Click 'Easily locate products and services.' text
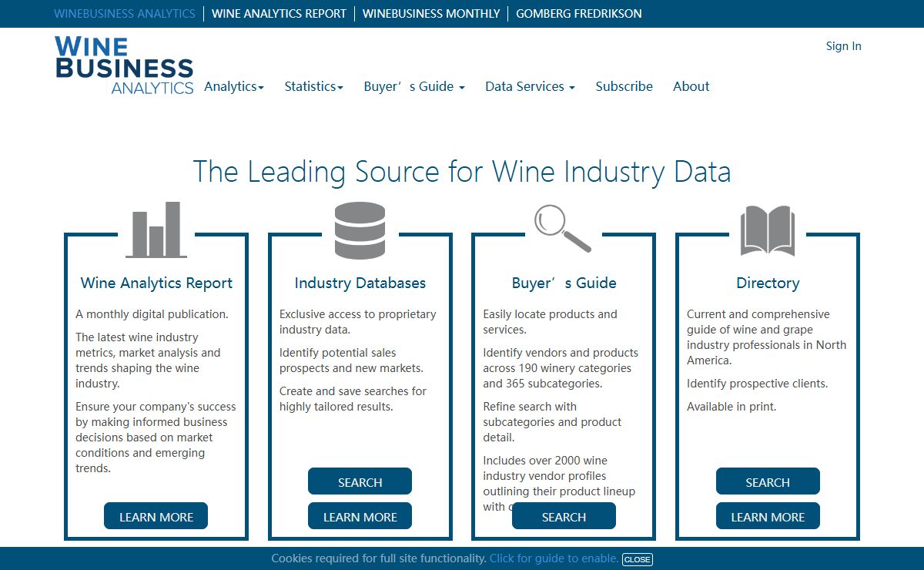 pyautogui.click(x=550, y=322)
